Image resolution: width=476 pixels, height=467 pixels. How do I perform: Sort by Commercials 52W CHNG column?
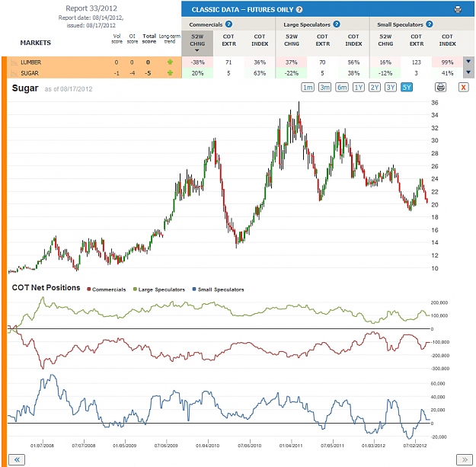(197, 43)
